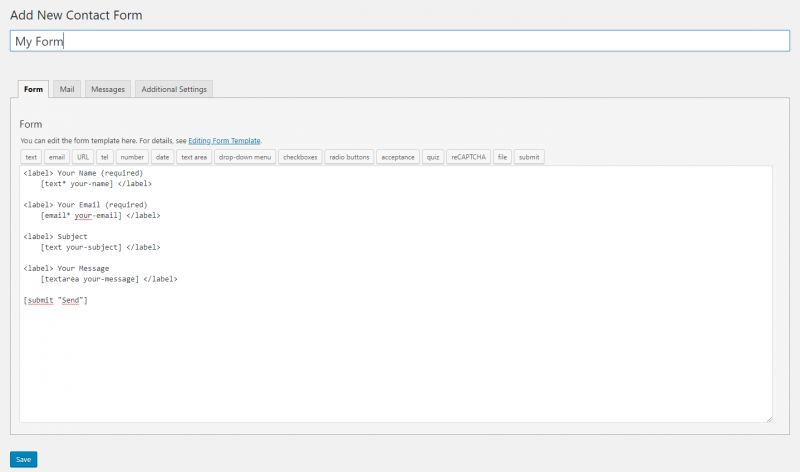Insert a URL tag
The image size is (800, 472).
(83, 157)
